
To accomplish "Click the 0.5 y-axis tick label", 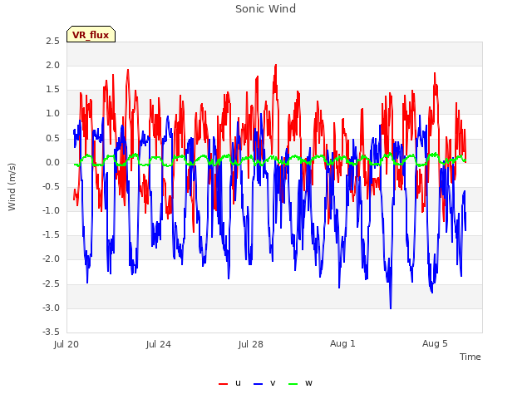I will tap(53, 139).
